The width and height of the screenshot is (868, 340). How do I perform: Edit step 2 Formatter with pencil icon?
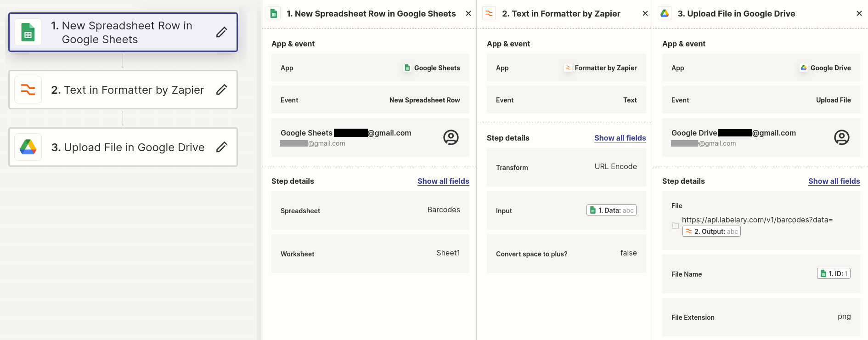pyautogui.click(x=221, y=90)
